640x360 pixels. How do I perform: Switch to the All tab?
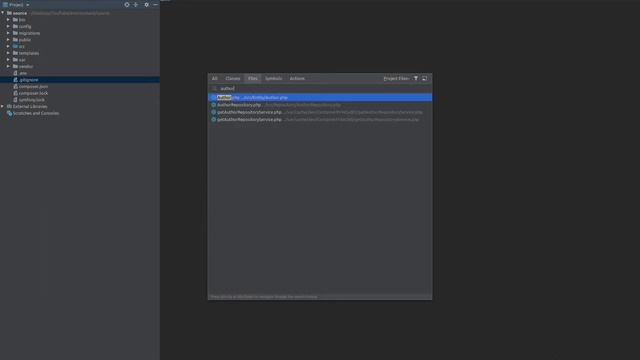click(x=215, y=78)
